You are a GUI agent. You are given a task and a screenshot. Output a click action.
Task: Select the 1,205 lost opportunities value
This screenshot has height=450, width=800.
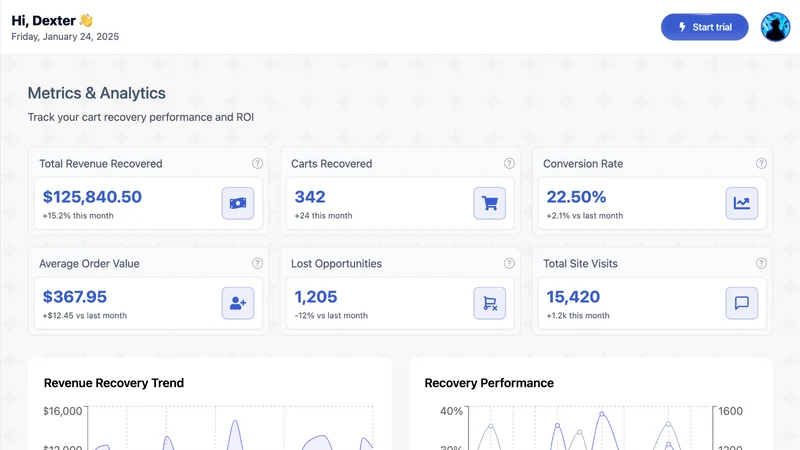(x=316, y=297)
